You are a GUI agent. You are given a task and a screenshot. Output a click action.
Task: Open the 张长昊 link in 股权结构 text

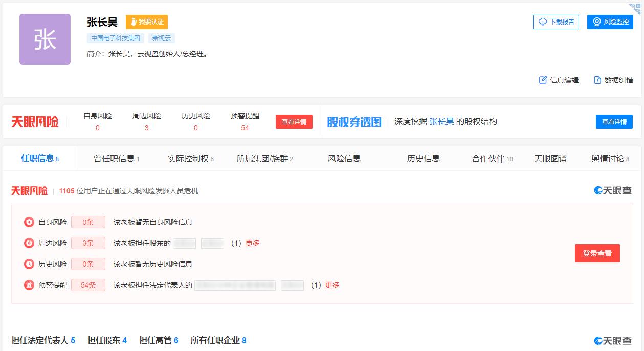(x=441, y=122)
